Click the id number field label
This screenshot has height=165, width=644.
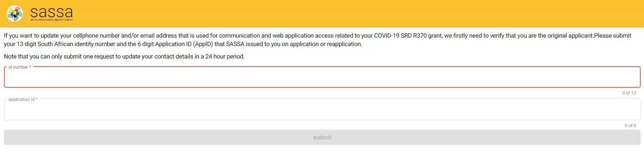pos(18,67)
